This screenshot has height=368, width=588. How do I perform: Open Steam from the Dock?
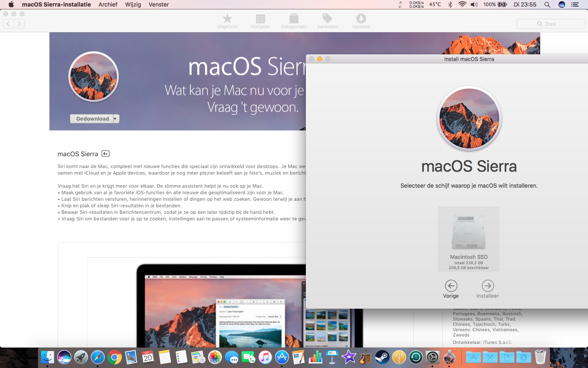point(382,357)
